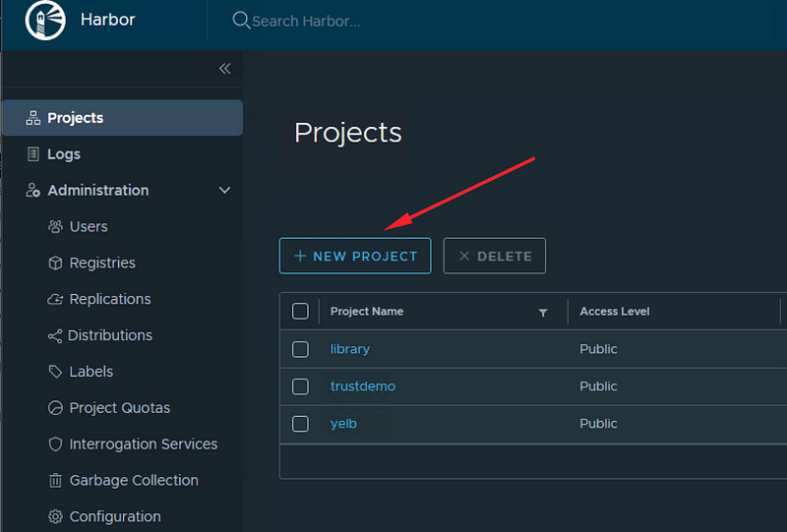Click the Public cell in library row
Viewport: 787px width, 532px height.
(598, 349)
